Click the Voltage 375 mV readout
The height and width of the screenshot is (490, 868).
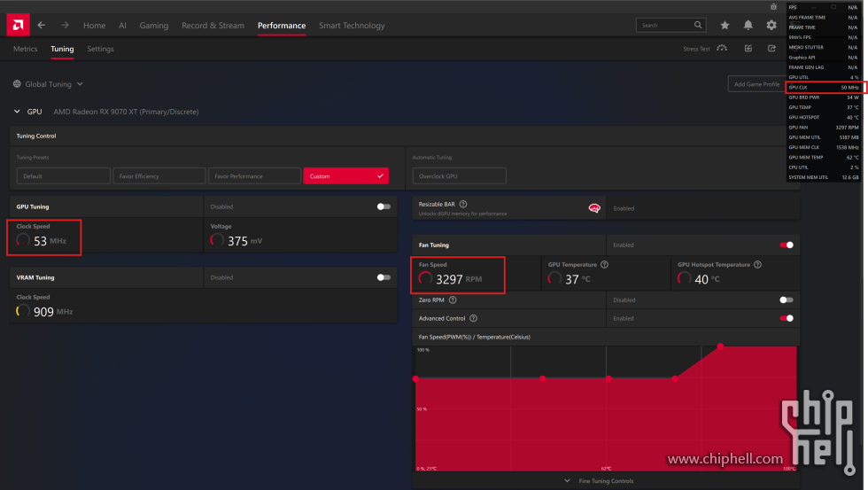tap(237, 240)
